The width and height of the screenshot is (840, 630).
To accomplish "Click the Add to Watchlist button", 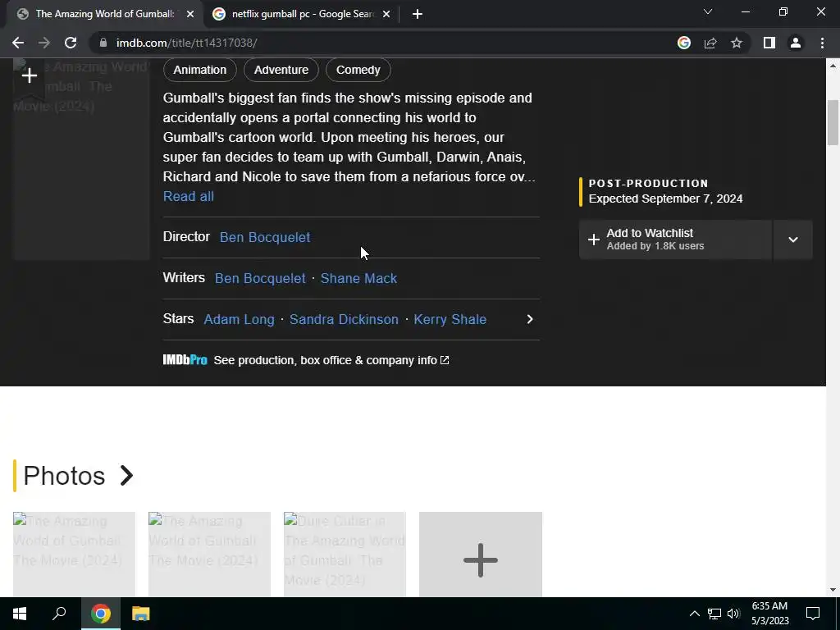I will (675, 240).
